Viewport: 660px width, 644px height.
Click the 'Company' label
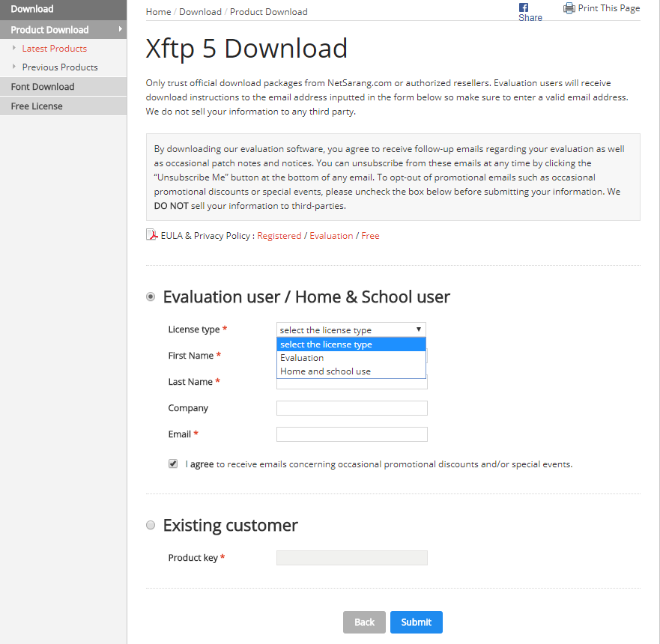click(188, 408)
